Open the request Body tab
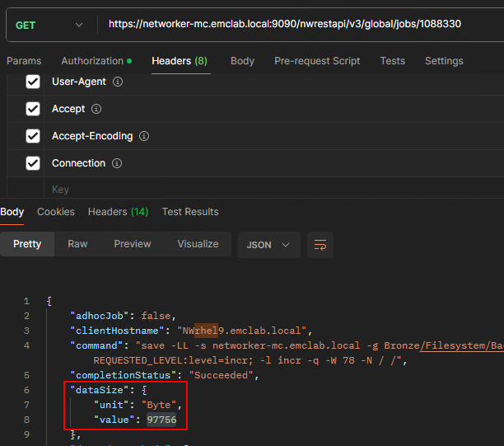This screenshot has width=504, height=446. click(x=242, y=61)
